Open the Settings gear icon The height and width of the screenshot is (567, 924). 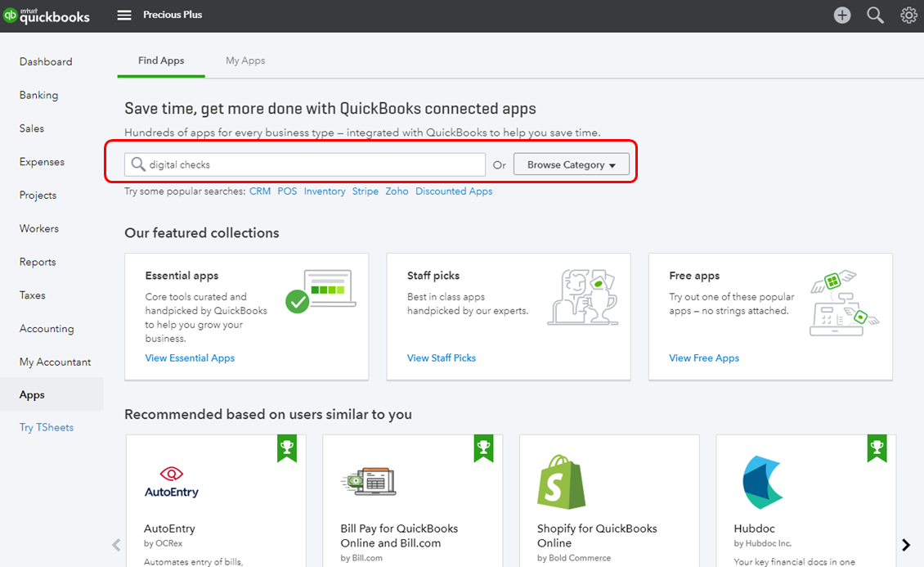click(x=908, y=16)
